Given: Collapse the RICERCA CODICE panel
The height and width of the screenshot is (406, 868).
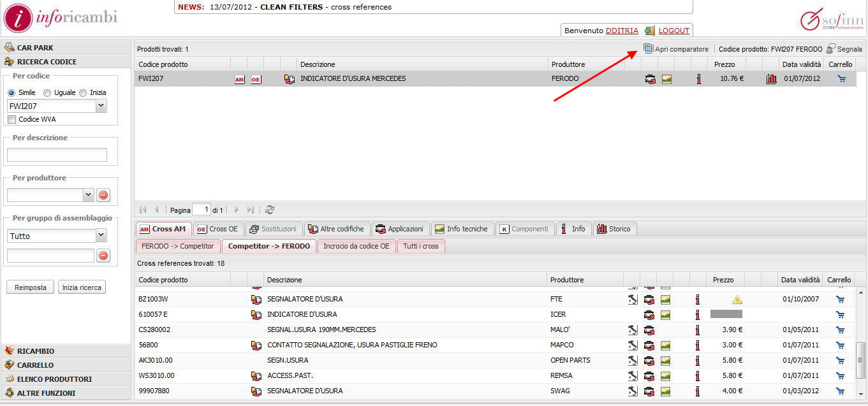Looking at the screenshot, I should tap(66, 62).
